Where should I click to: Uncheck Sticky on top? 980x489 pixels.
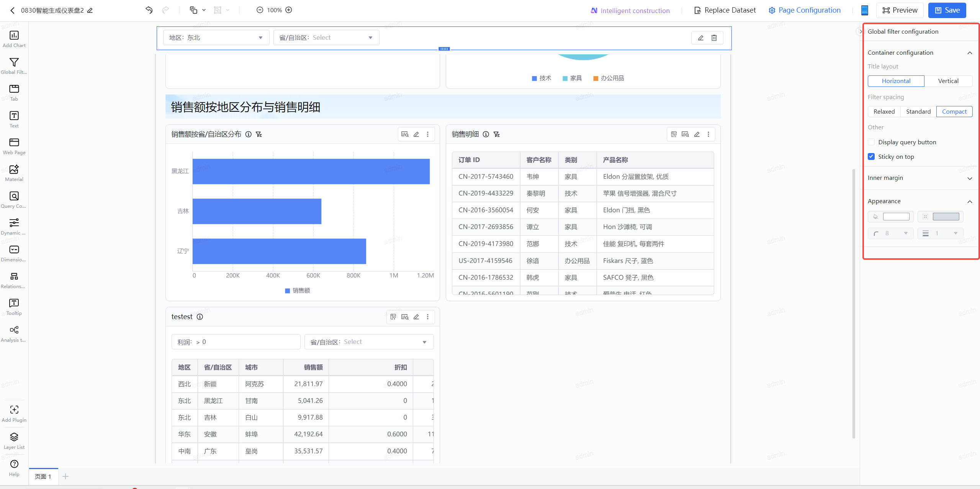pyautogui.click(x=871, y=156)
